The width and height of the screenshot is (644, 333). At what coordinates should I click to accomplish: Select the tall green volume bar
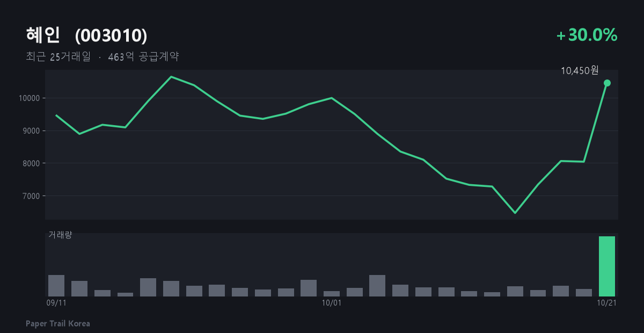tap(607, 266)
